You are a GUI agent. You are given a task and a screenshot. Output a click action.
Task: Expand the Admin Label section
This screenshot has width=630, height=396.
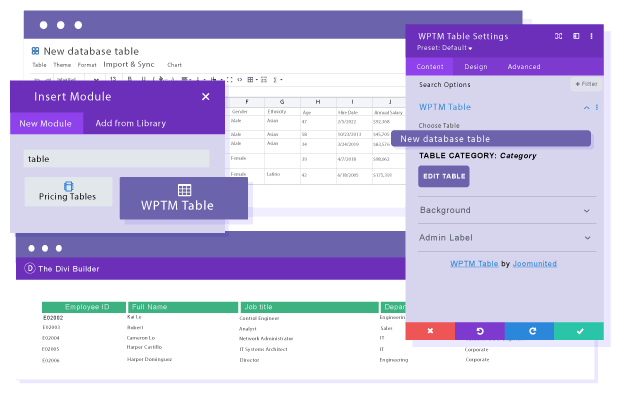(x=507, y=238)
